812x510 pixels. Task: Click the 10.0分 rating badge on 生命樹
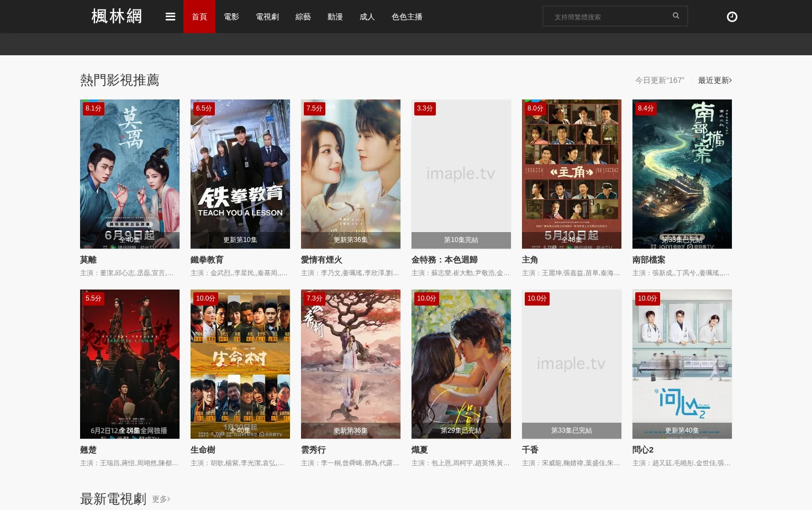pos(205,298)
